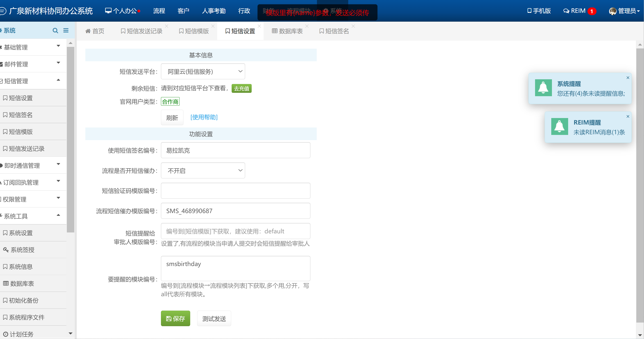Viewport: 644px width, 339px height.
Task: Click the green 保存 button
Action: 176,318
